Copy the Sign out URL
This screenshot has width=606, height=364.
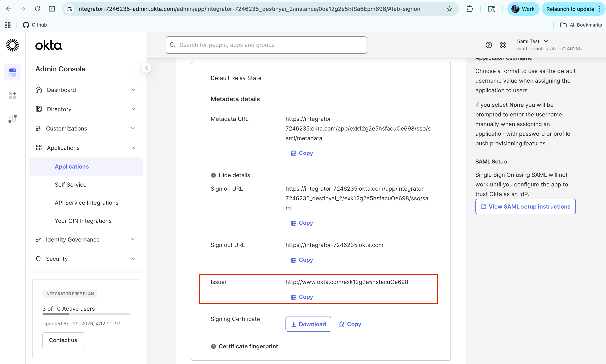(x=302, y=260)
